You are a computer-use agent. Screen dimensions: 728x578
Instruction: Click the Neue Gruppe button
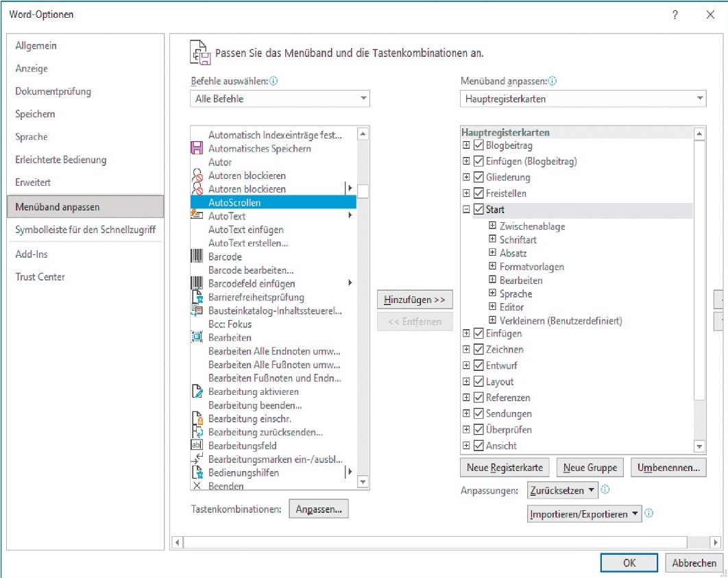pyautogui.click(x=590, y=468)
